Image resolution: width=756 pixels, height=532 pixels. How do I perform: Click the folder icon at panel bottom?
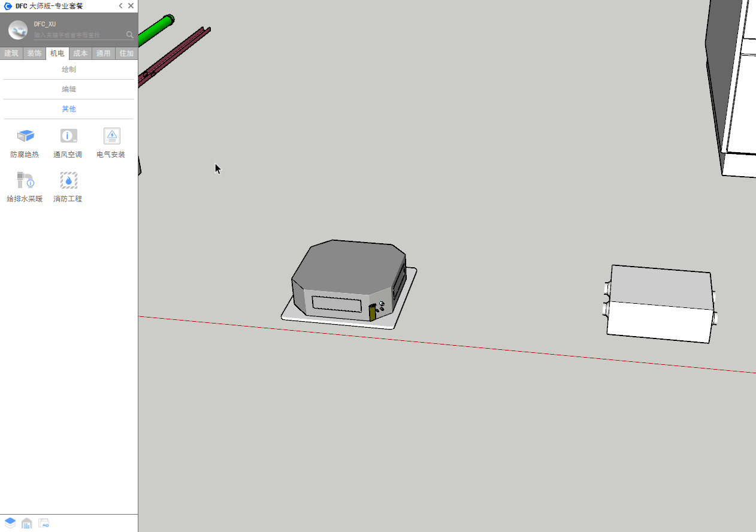44,523
